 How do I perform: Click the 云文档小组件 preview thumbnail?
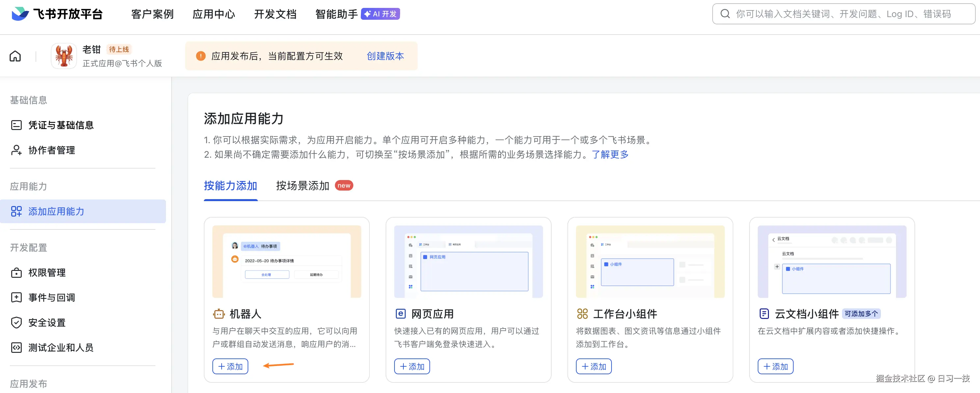coord(832,261)
